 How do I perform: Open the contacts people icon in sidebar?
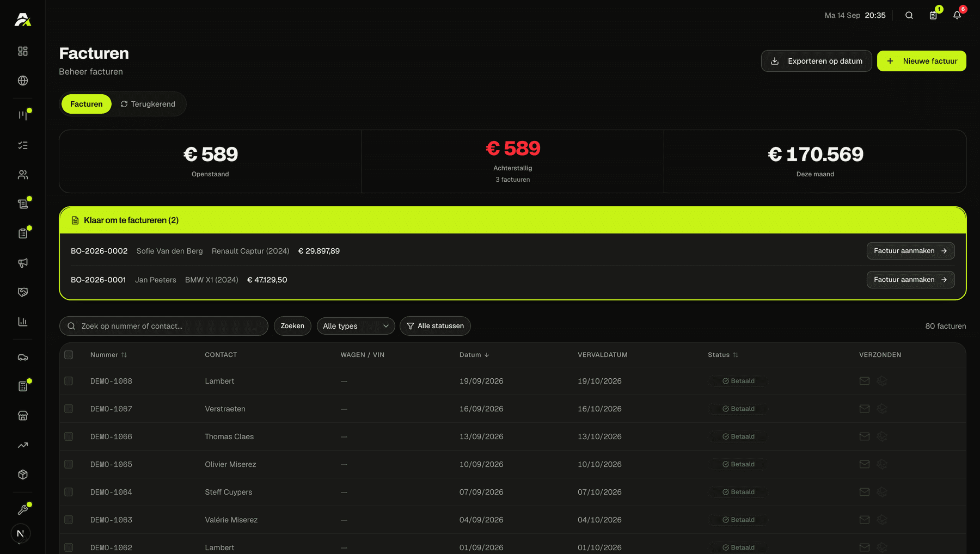click(x=23, y=175)
